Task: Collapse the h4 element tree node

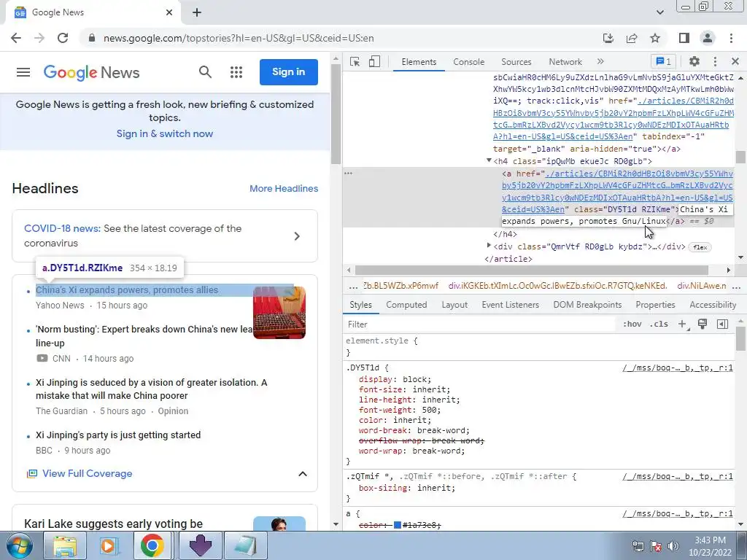Action: coord(489,161)
